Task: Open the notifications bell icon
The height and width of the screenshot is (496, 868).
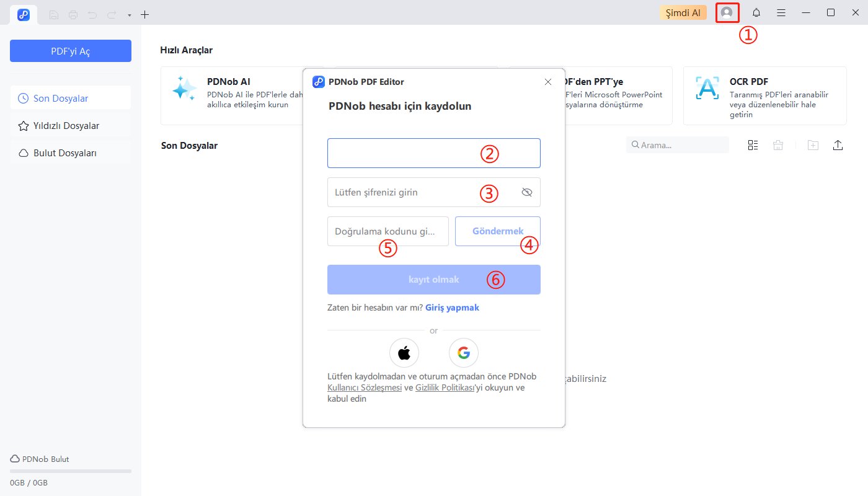Action: [x=756, y=13]
